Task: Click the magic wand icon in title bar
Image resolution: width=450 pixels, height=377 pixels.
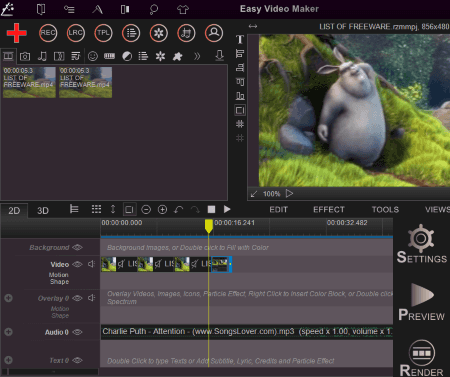Action: [x=7, y=9]
